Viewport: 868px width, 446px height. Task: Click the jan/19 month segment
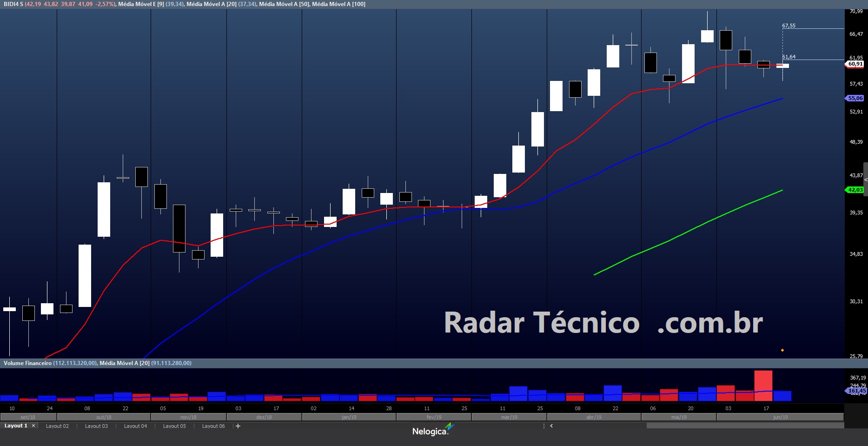(349, 417)
